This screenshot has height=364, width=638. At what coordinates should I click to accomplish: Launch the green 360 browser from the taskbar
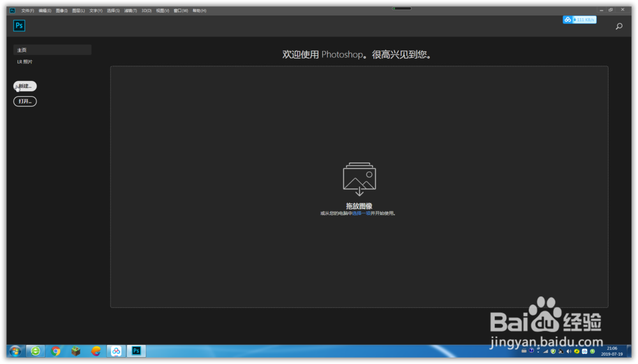(35, 351)
